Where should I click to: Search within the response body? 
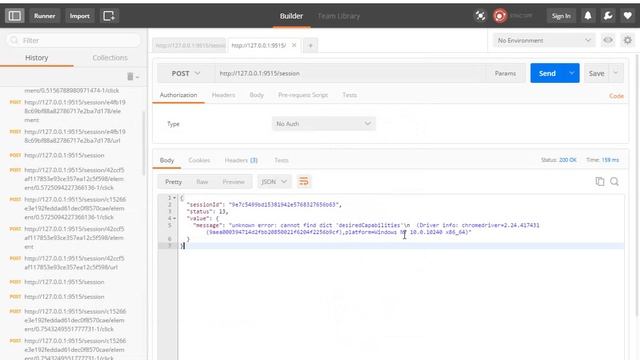pyautogui.click(x=614, y=182)
